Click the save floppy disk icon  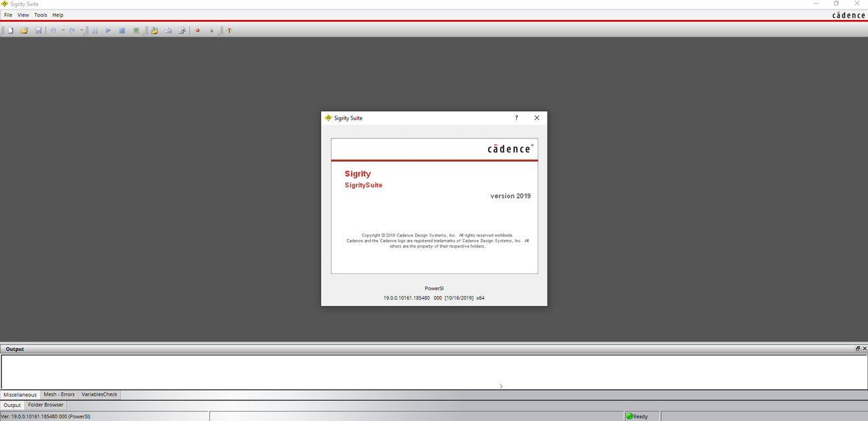(x=38, y=31)
